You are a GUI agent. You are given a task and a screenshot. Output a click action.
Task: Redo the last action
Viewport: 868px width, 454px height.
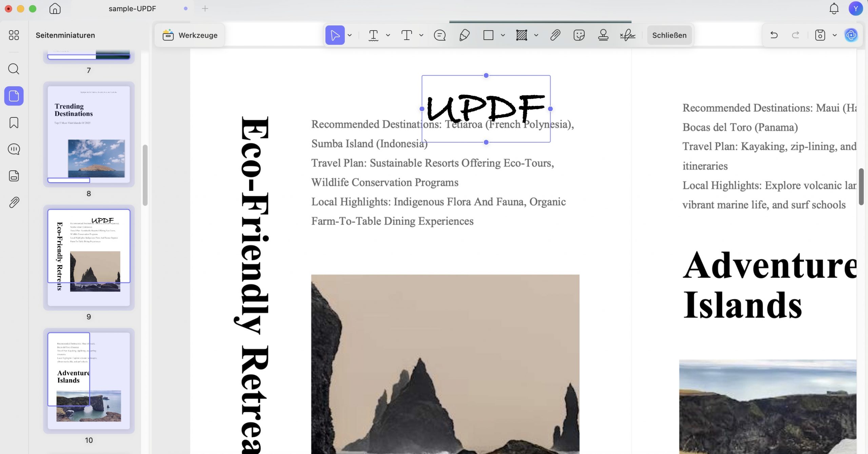point(795,35)
